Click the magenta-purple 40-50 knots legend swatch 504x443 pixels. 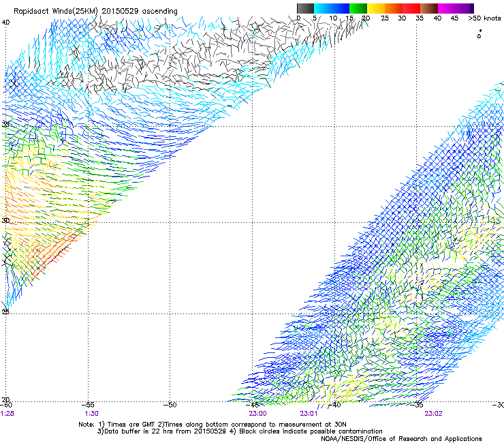click(456, 8)
